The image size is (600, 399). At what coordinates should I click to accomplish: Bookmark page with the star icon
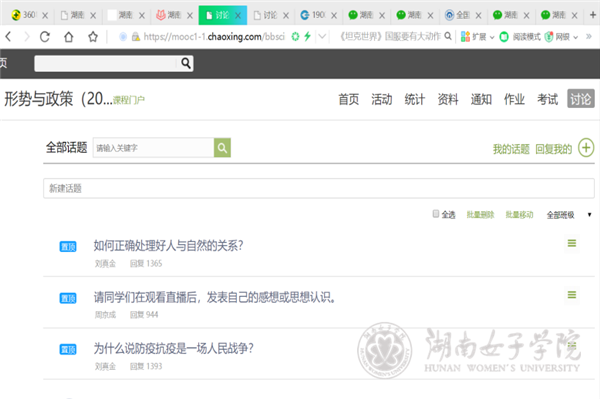point(93,37)
